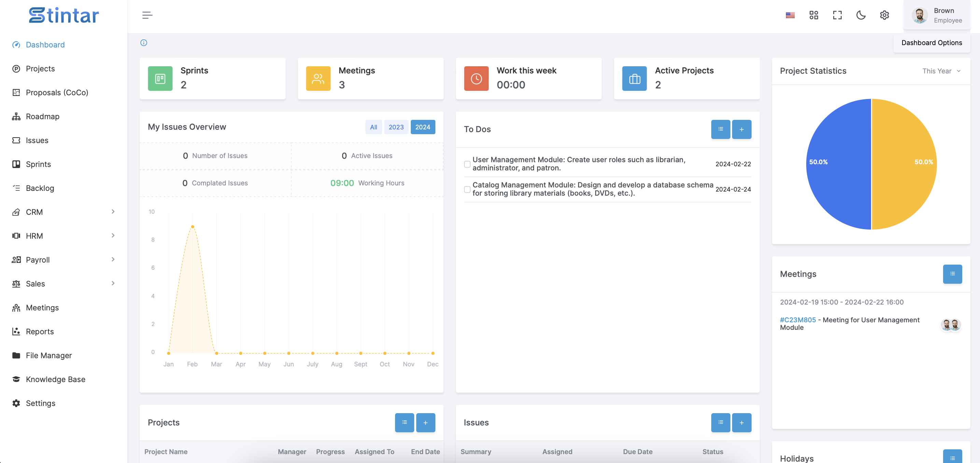980x463 pixels.
Task: Open list view in To Dos panel
Action: [720, 129]
